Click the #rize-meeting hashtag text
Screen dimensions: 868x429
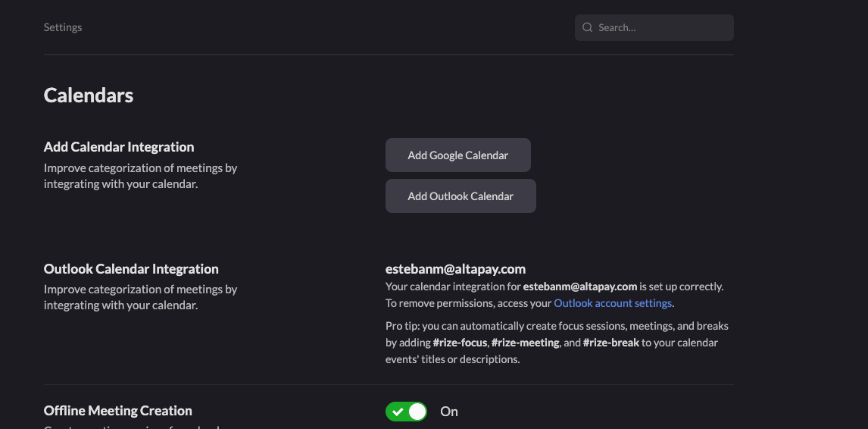click(x=526, y=343)
